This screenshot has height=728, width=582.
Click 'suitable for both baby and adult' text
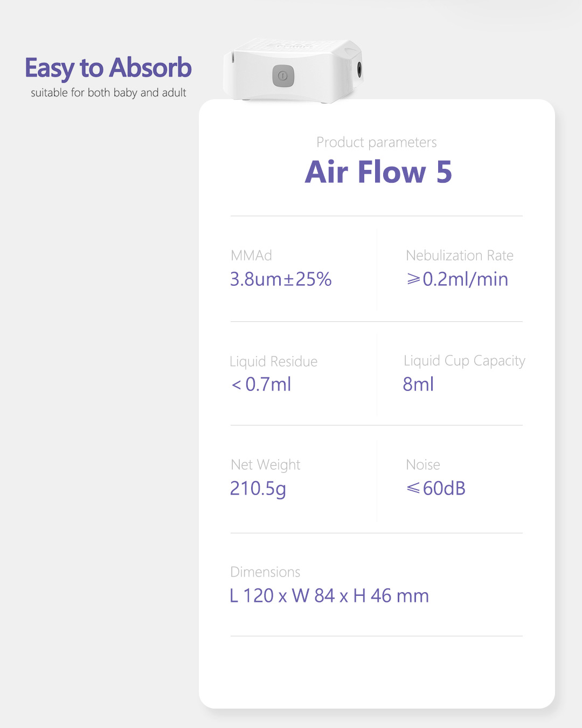pyautogui.click(x=108, y=93)
